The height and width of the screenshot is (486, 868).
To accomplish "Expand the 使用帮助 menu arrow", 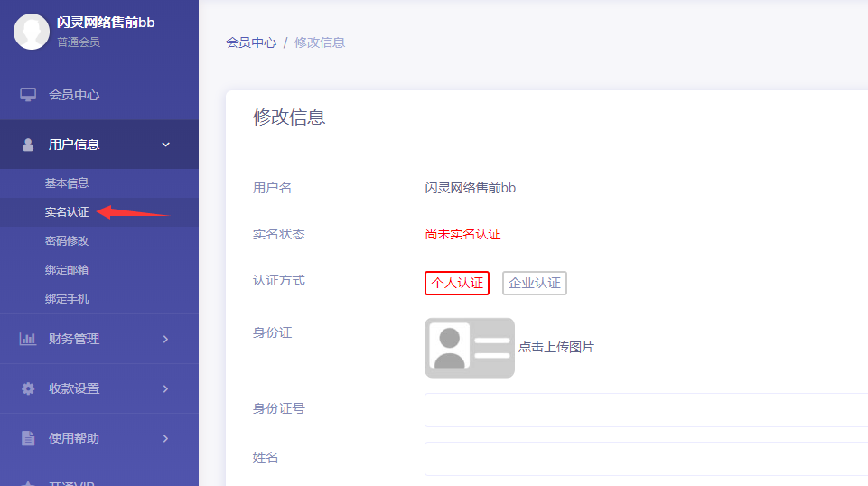I will point(165,438).
